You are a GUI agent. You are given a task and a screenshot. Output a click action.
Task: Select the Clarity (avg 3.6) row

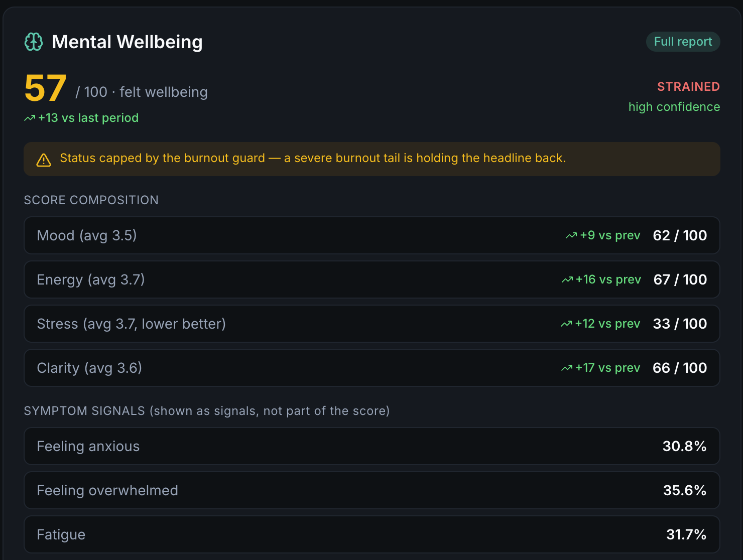pos(372,368)
